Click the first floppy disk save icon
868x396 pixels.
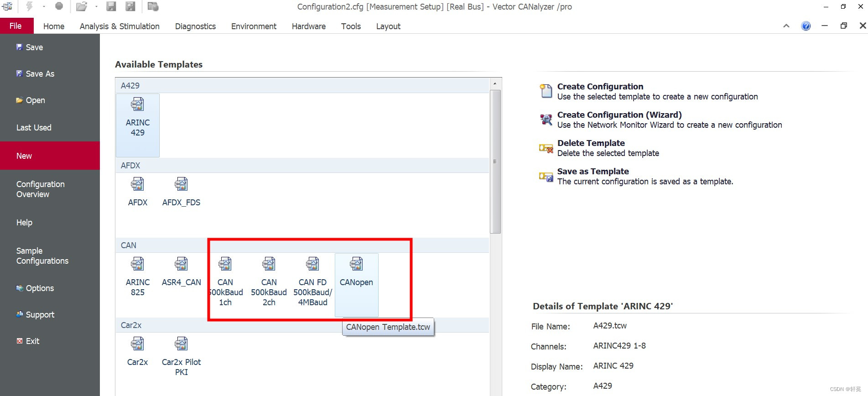(111, 6)
